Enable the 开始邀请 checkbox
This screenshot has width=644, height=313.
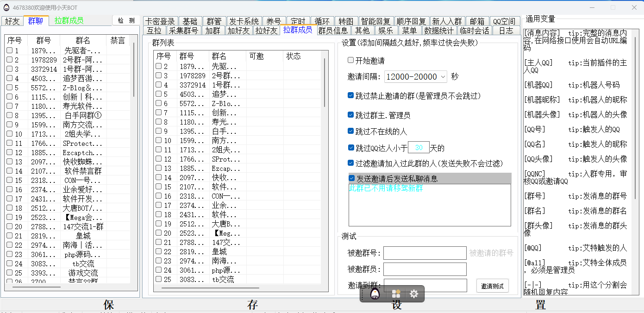[351, 61]
